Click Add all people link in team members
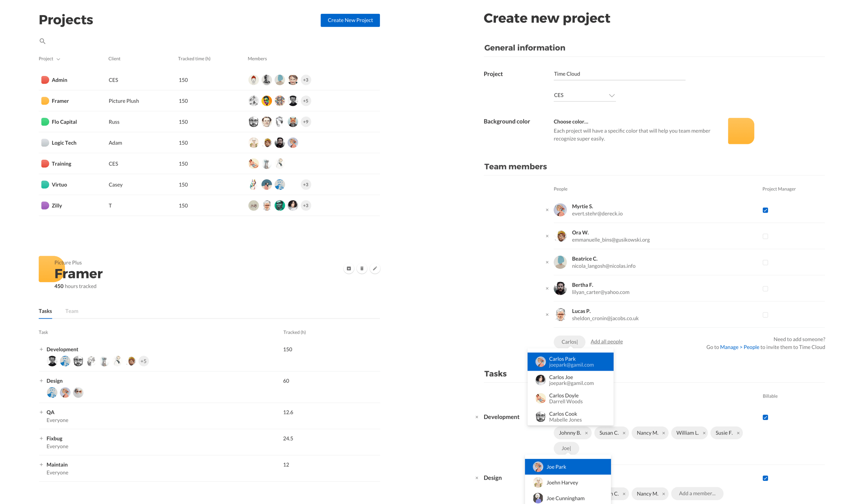The height and width of the screenshot is (504, 864). click(x=607, y=341)
